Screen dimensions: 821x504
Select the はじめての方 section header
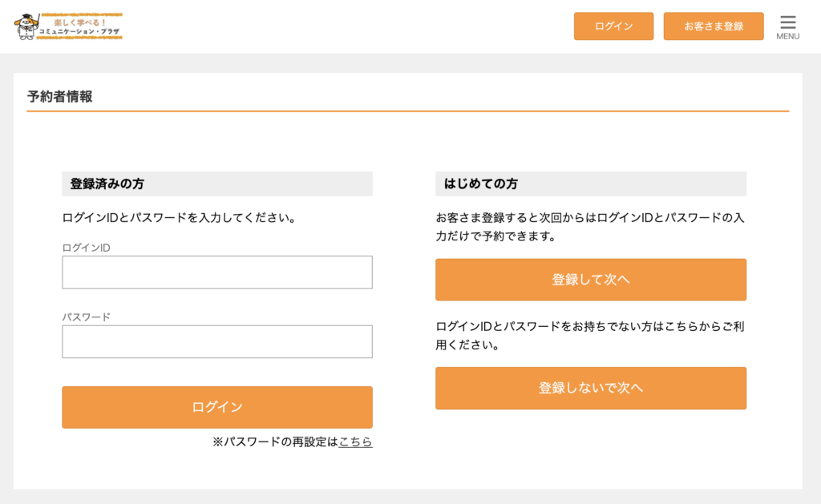[481, 183]
